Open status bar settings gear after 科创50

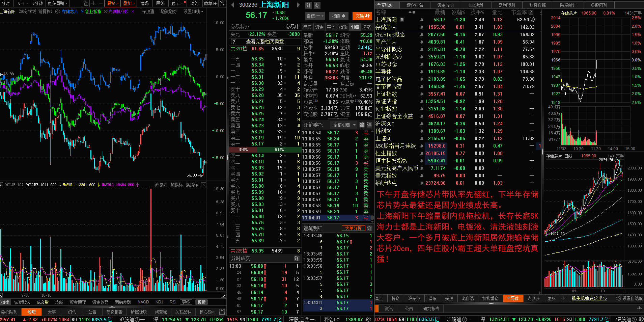368,319
